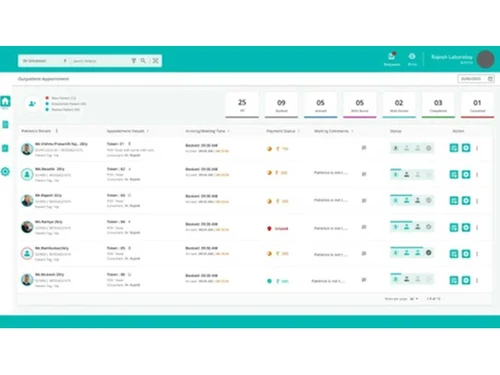Select the 05 With Nurse summary tab
The height and width of the screenshot is (375, 500).
pyautogui.click(x=360, y=105)
